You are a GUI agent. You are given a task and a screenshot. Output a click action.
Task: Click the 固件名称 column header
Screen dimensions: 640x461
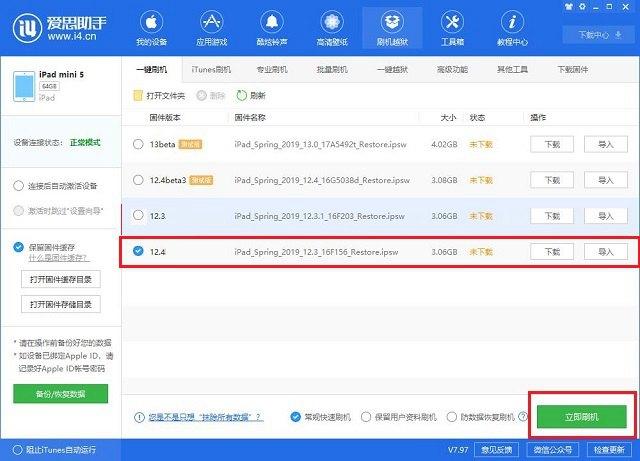click(250, 118)
